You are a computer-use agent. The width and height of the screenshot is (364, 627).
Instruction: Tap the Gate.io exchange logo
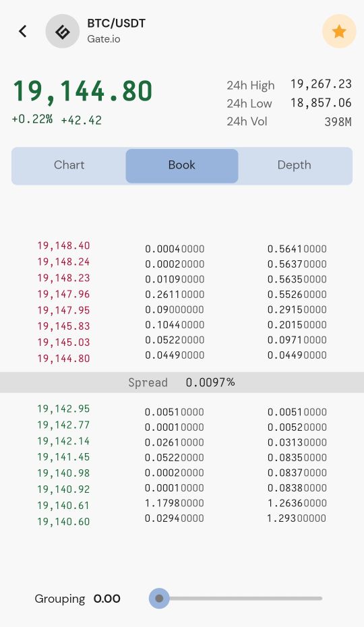pyautogui.click(x=63, y=31)
